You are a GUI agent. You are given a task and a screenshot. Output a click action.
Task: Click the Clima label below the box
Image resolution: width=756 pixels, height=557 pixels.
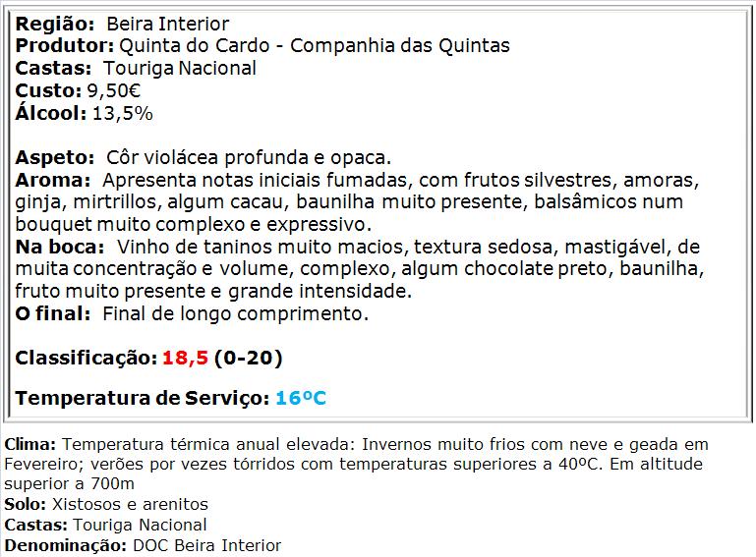point(30,444)
